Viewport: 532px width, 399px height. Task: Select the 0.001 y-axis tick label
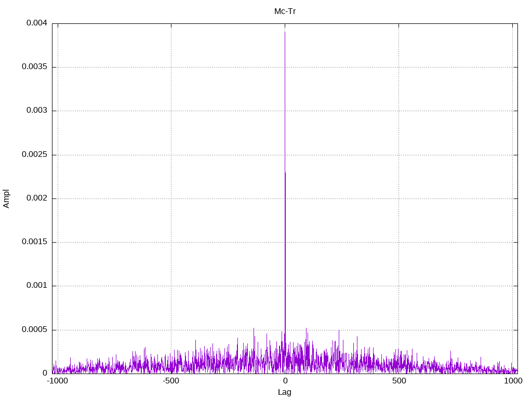[36, 286]
